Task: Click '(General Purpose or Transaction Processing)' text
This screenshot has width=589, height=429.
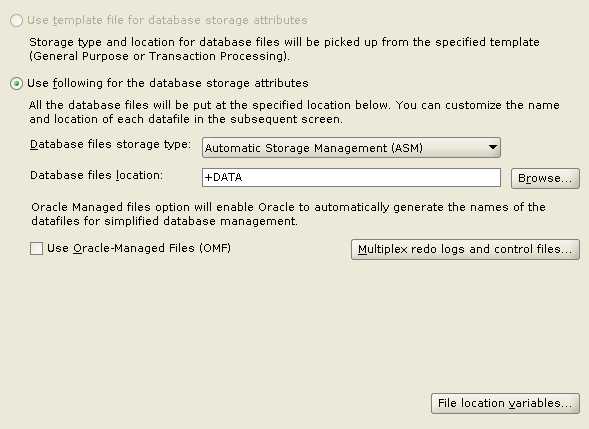Action: click(x=159, y=56)
